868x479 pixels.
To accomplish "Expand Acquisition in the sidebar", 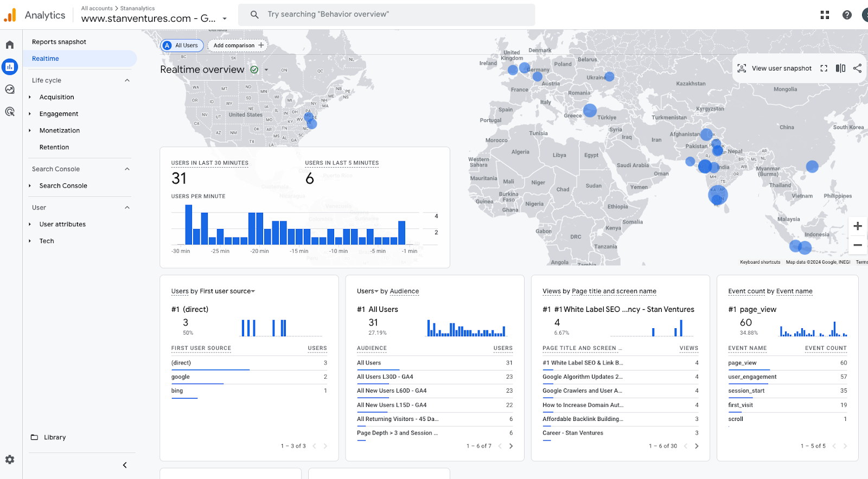I will click(x=30, y=97).
